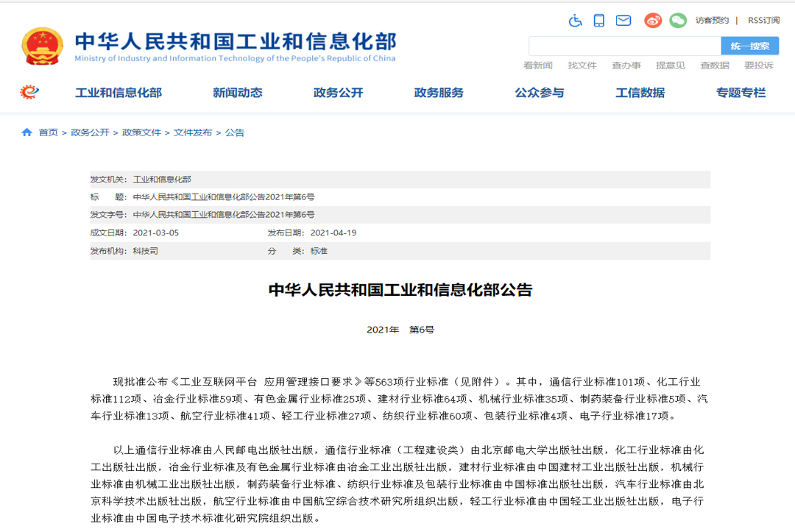Image resolution: width=795 pixels, height=532 pixels.
Task: Open the RSS订阅 subscription link
Action: 762,20
